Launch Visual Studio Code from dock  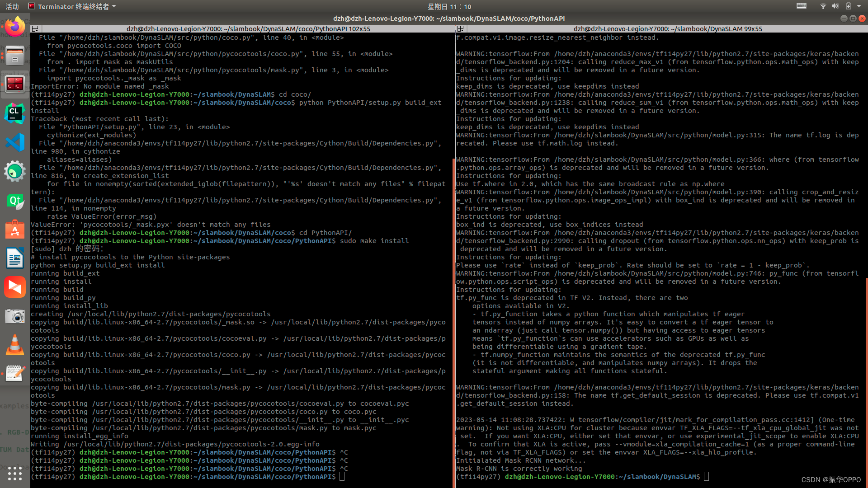click(15, 143)
